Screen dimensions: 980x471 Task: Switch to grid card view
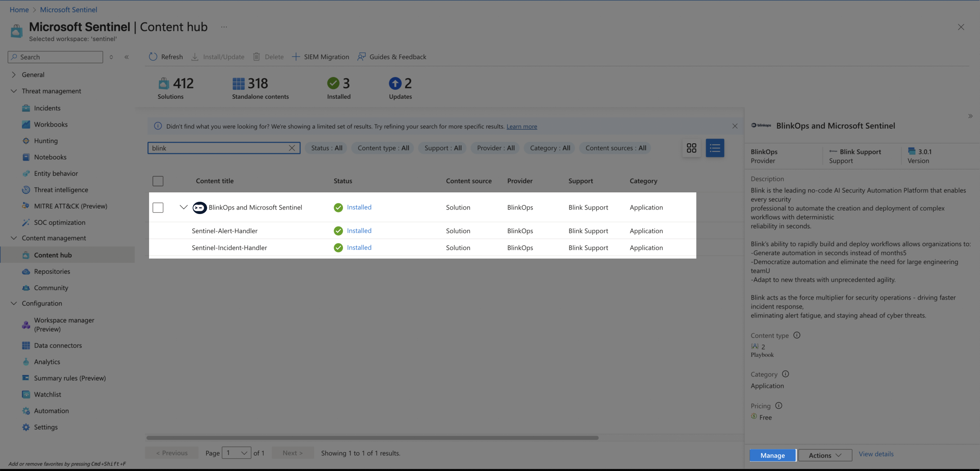691,148
